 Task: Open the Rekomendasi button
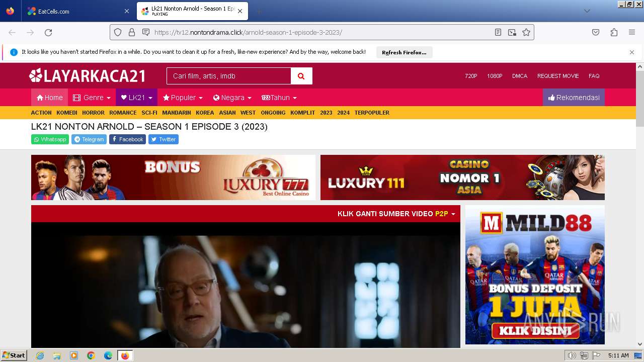pyautogui.click(x=574, y=98)
